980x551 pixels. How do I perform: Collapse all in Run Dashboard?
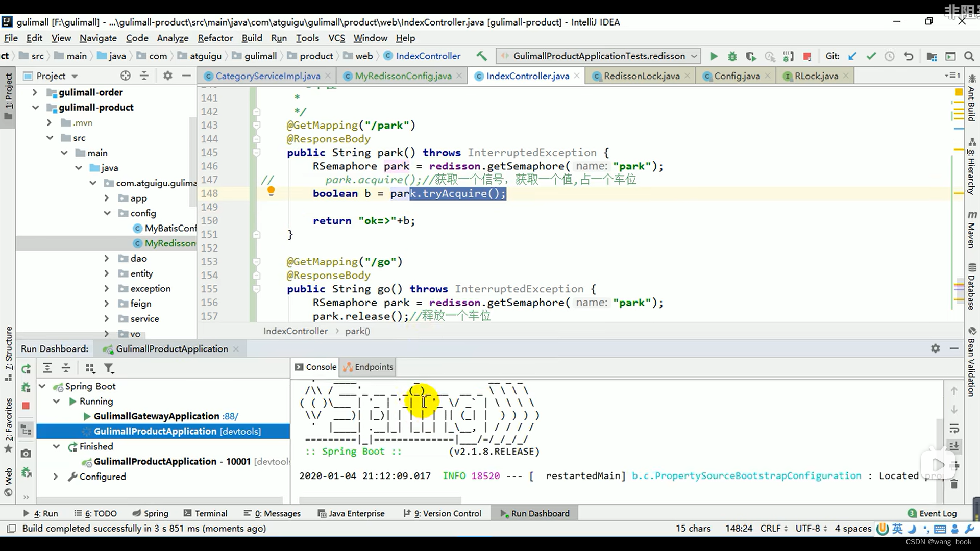(66, 368)
